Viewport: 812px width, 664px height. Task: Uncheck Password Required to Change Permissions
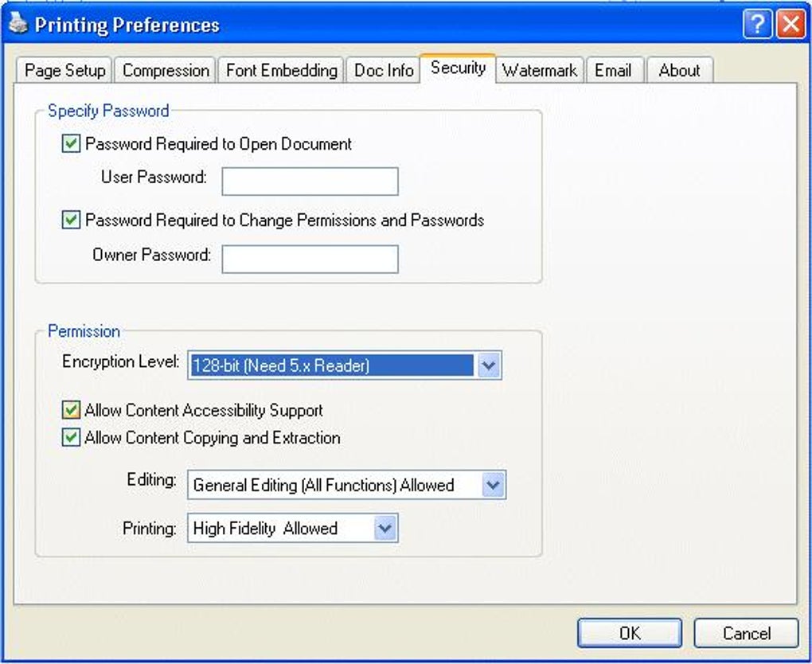72,220
